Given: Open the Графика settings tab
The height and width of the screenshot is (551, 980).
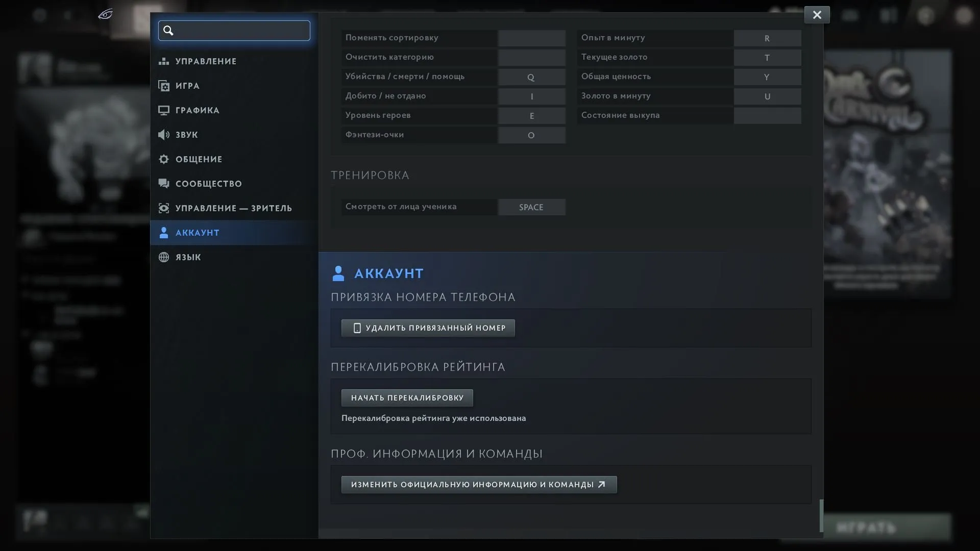Looking at the screenshot, I should coord(234,110).
